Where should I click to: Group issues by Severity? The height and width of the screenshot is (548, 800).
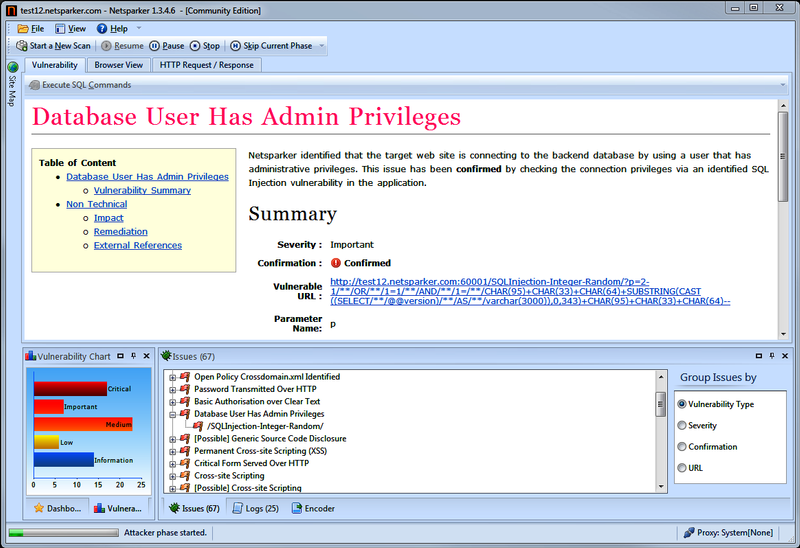[682, 426]
